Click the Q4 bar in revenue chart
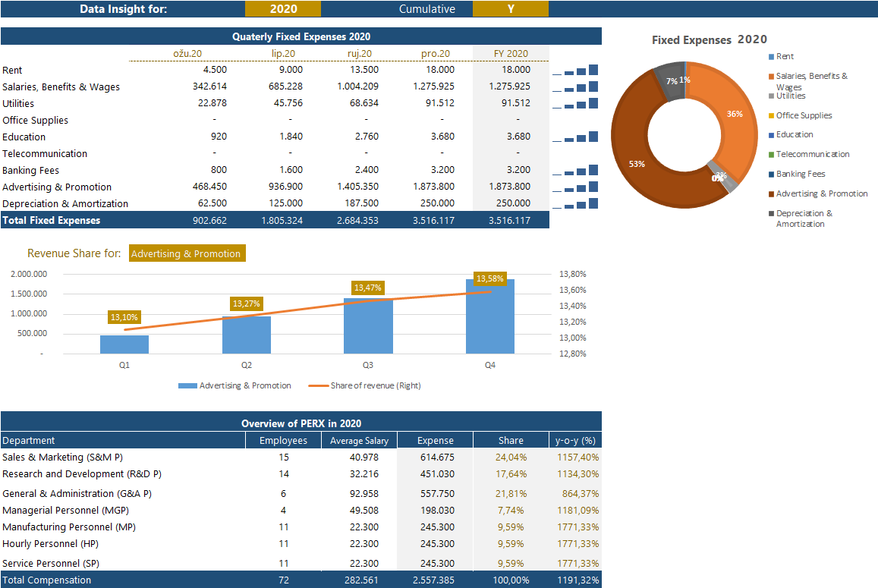Image resolution: width=878 pixels, height=588 pixels. pyautogui.click(x=489, y=319)
